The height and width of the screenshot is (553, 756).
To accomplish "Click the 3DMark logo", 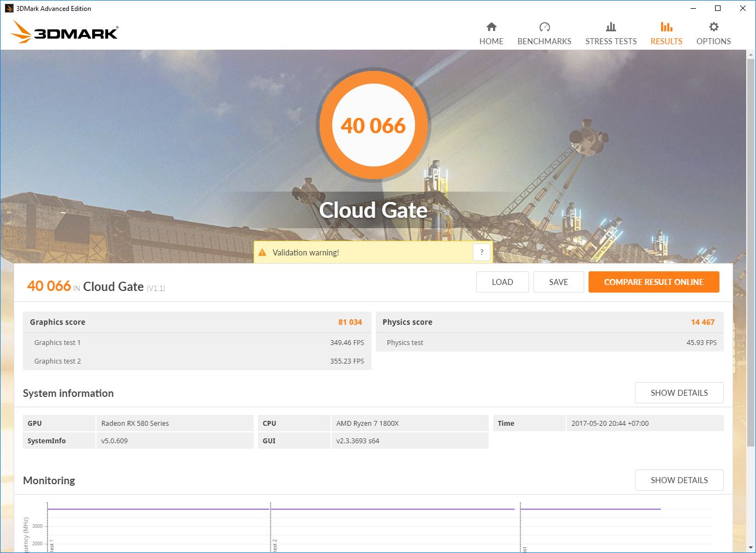I will tap(64, 32).
